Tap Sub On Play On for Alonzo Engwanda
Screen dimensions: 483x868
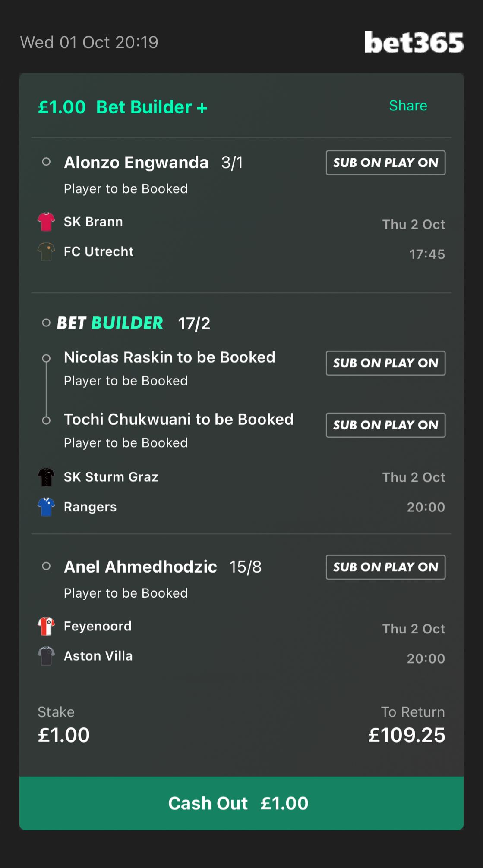click(385, 163)
